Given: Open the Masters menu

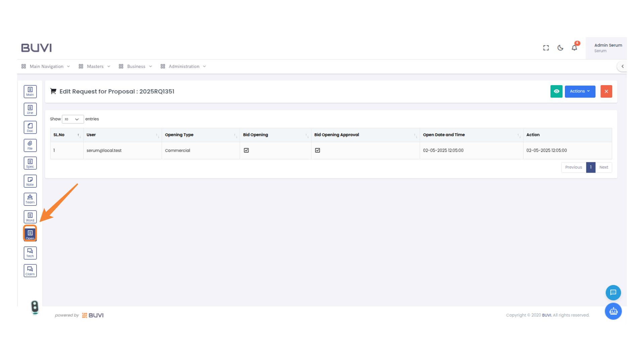Looking at the screenshot, I should (x=95, y=66).
